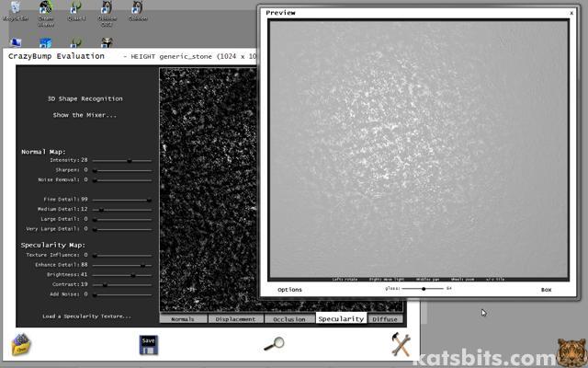The height and width of the screenshot is (368, 588).
Task: Click the Fine Detail: 99 label
Action: 65,199
